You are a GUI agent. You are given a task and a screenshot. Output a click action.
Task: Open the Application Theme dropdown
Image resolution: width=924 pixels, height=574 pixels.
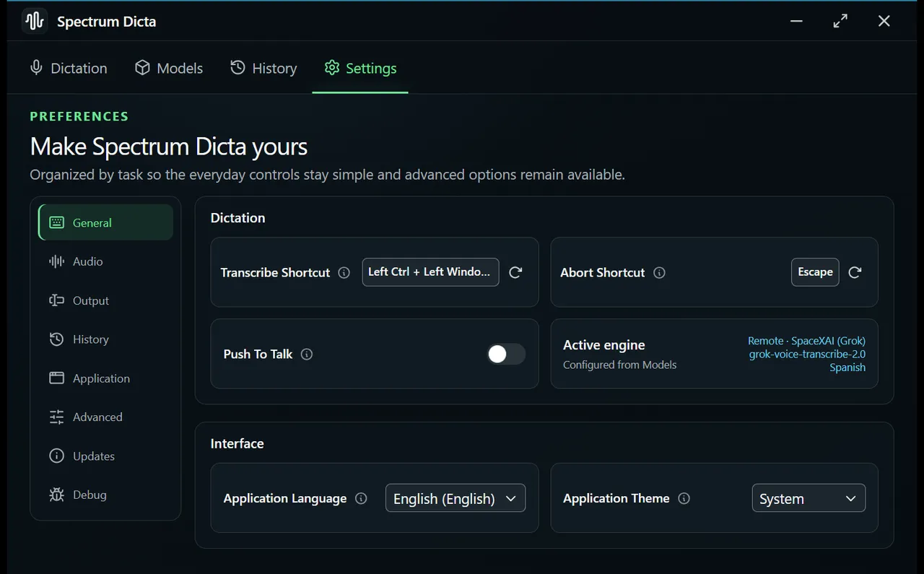[x=808, y=498]
